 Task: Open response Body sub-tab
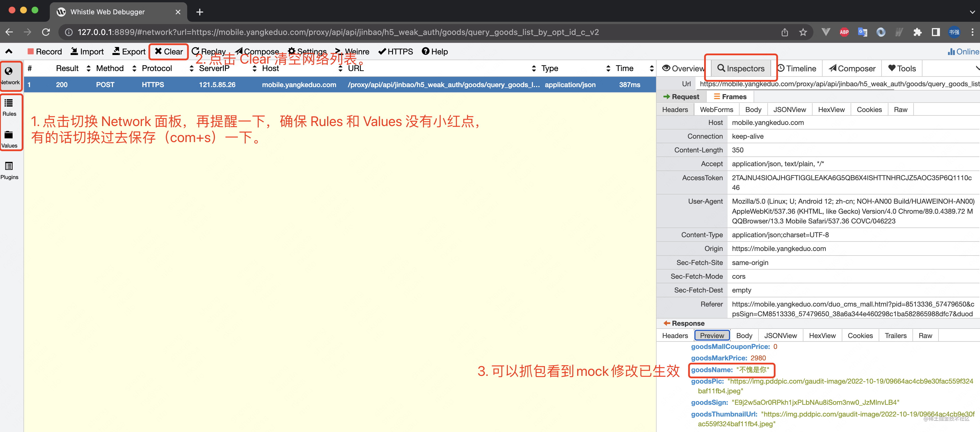pos(744,336)
